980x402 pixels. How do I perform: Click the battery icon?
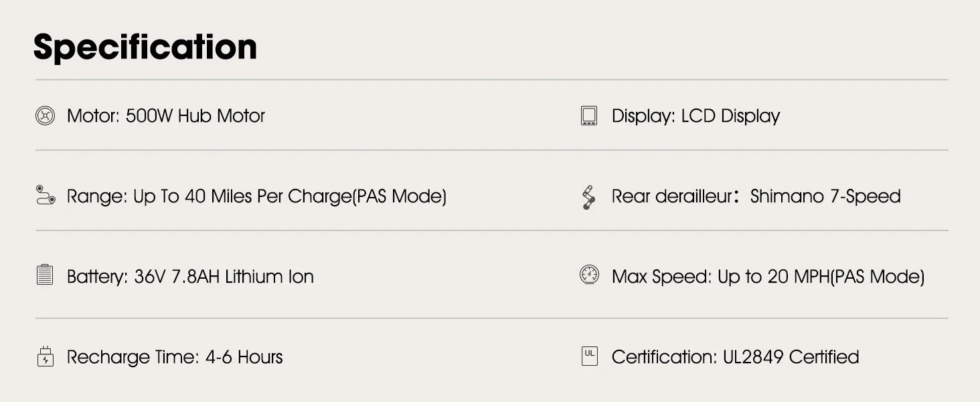click(x=45, y=275)
